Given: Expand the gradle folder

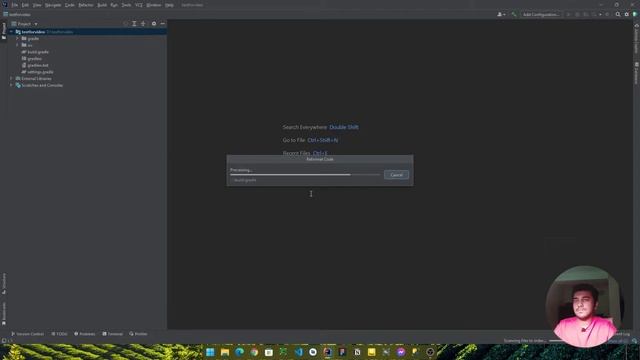Looking at the screenshot, I should pyautogui.click(x=18, y=38).
